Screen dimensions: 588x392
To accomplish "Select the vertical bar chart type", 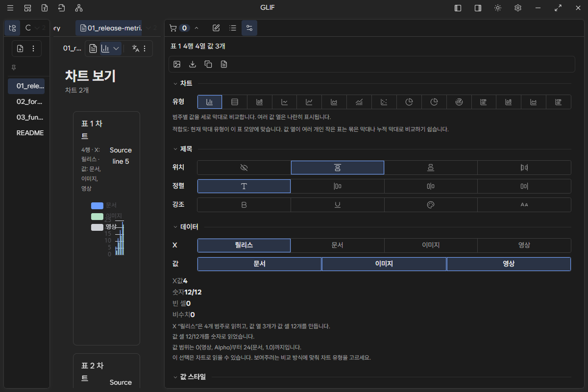I will [210, 102].
